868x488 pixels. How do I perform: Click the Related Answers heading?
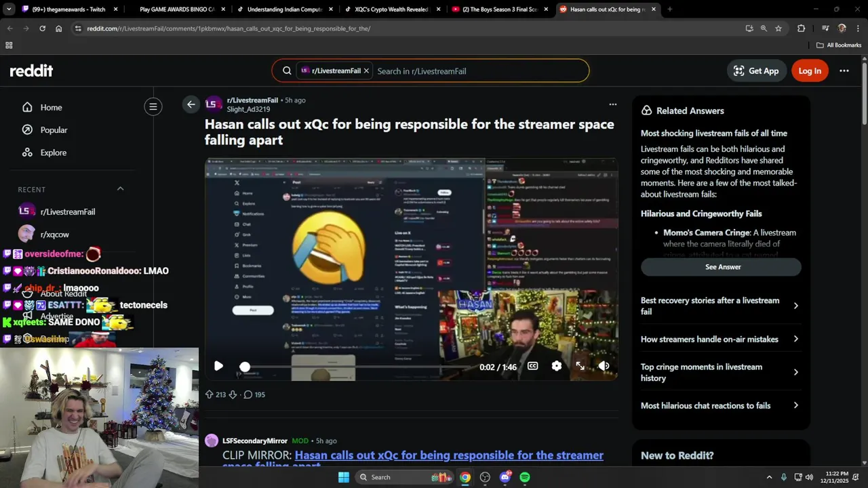coord(690,110)
